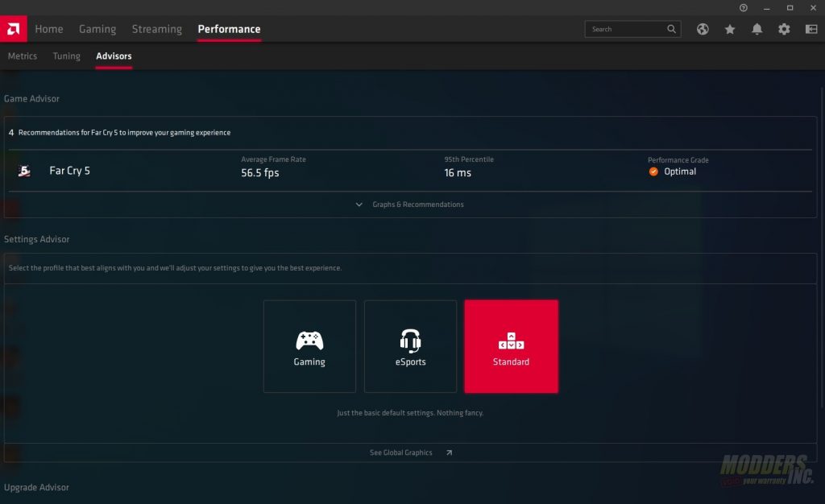The image size is (825, 504).
Task: Click the Upgrade Advisor heading
Action: tap(36, 487)
